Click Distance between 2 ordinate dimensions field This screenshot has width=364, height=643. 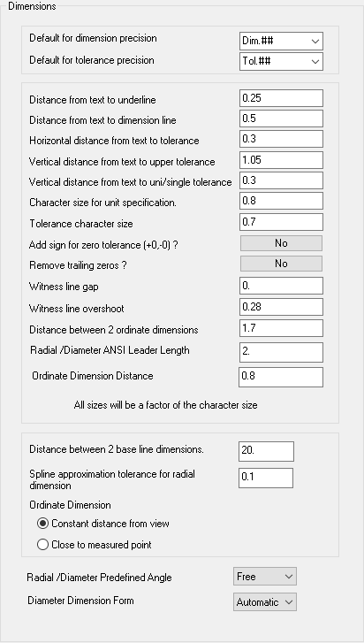tap(281, 328)
